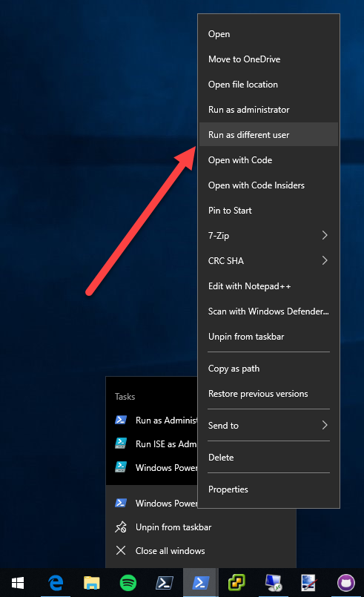Expand the Send to submenu

[268, 425]
